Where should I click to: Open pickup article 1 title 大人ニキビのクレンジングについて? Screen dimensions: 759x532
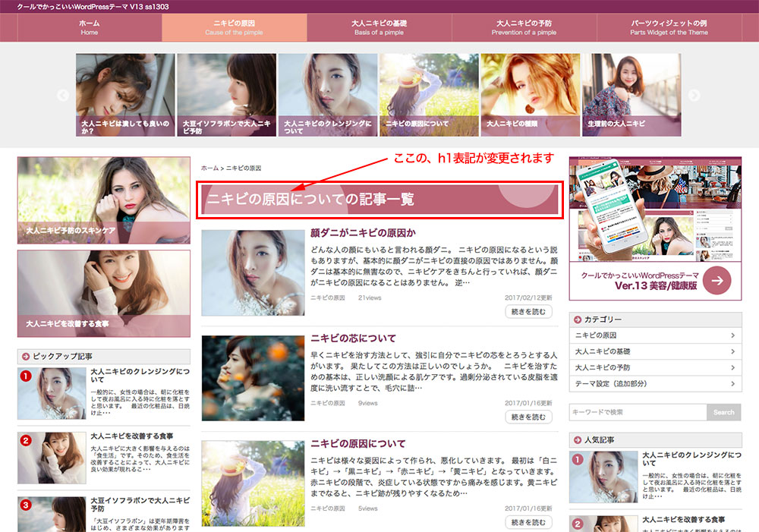(x=140, y=376)
